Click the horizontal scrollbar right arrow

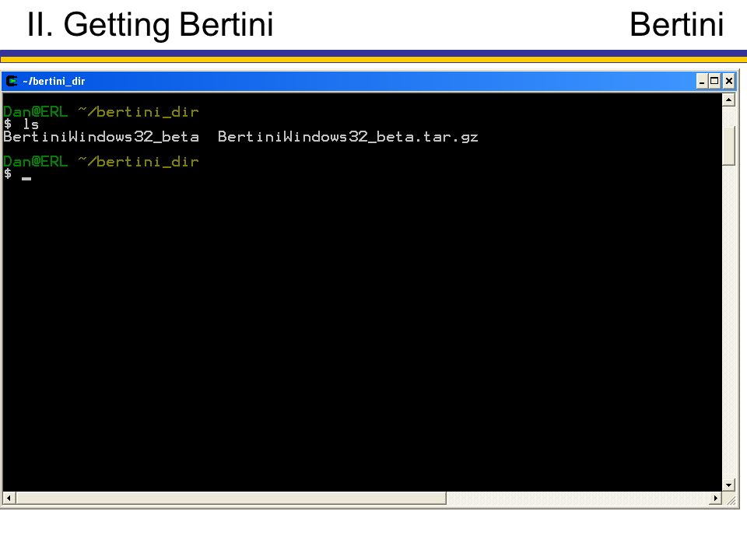[715, 498]
